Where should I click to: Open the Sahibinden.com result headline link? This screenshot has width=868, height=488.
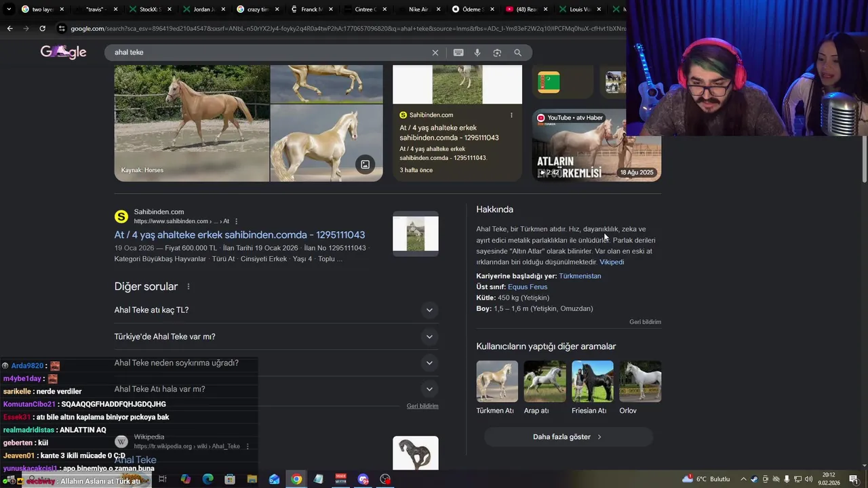[239, 235]
